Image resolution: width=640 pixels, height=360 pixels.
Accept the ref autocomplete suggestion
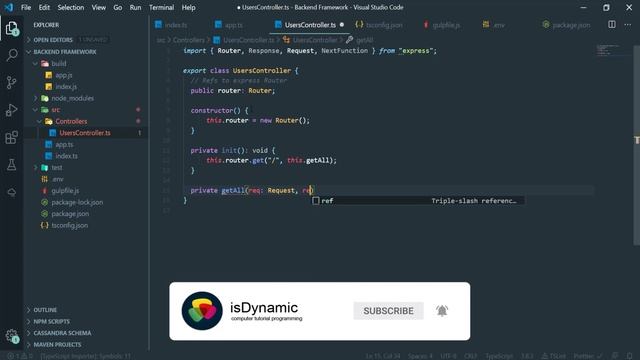(418, 200)
